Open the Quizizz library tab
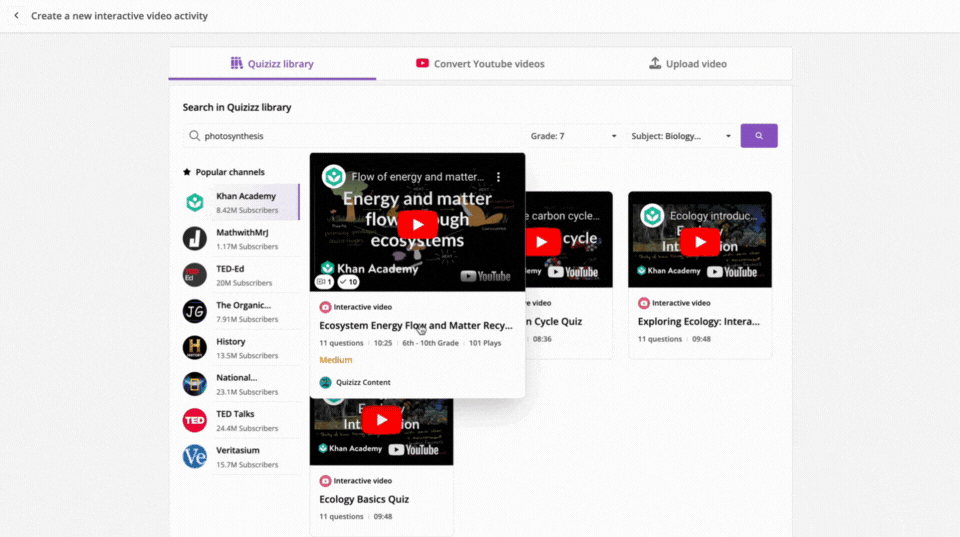 [x=272, y=64]
